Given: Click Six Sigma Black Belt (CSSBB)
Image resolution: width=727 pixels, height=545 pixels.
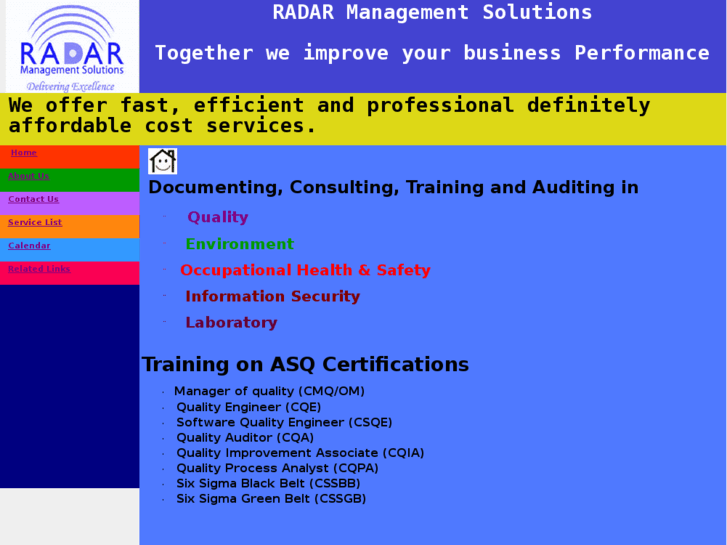Looking at the screenshot, I should coord(268,483).
